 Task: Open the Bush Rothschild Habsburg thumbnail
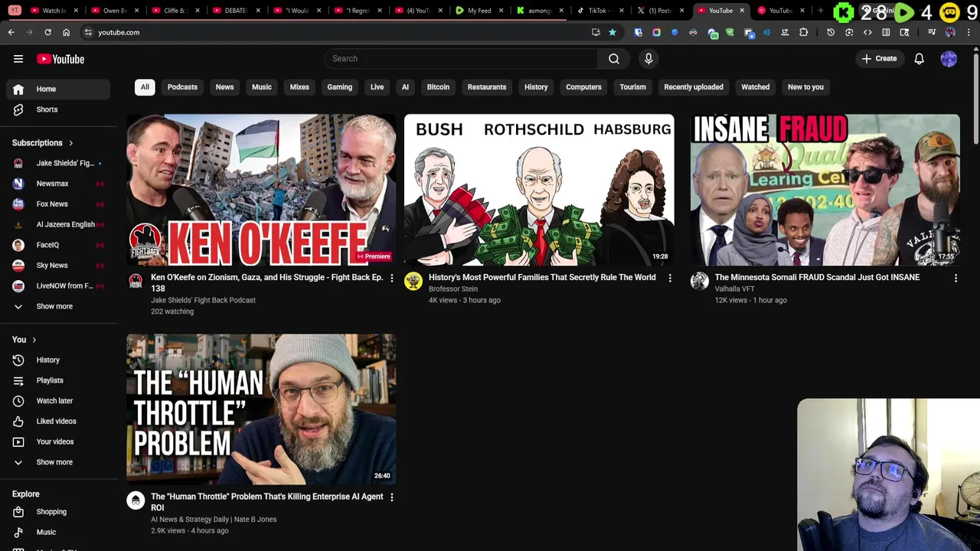[x=539, y=190]
